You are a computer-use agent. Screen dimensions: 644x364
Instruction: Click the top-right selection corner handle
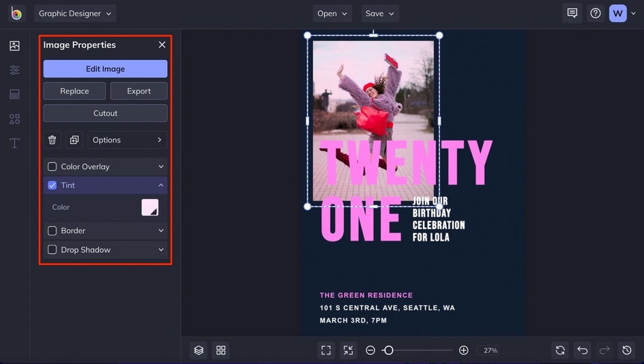[x=439, y=35]
